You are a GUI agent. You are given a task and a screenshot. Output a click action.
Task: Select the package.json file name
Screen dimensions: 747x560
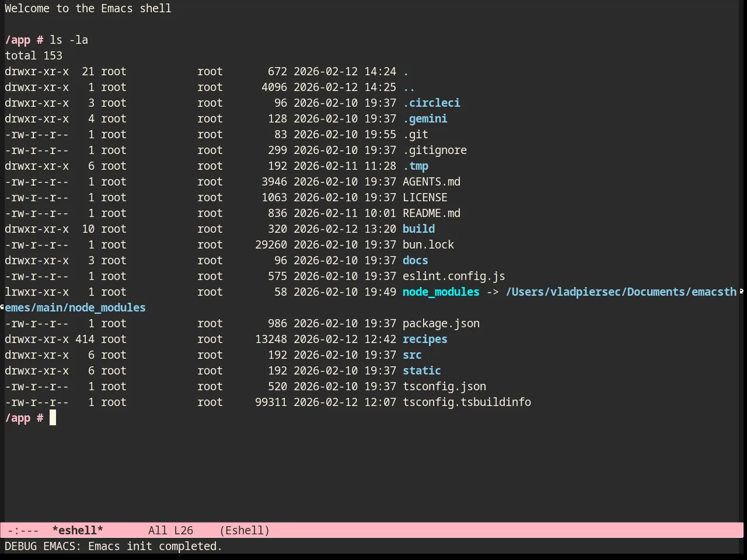pos(441,323)
